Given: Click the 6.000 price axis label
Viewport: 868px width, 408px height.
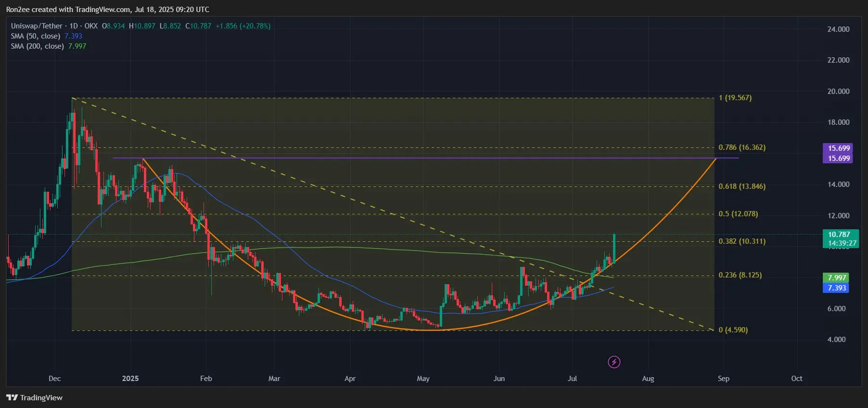Looking at the screenshot, I should pyautogui.click(x=836, y=309).
